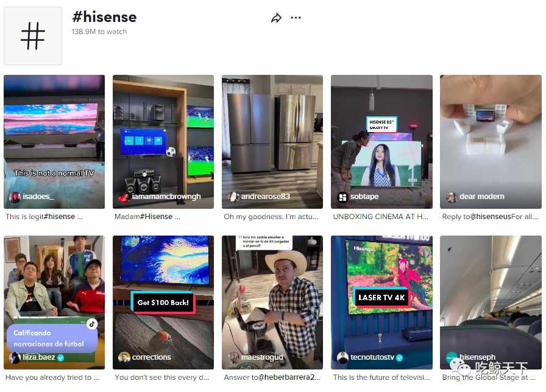The image size is (546, 392).
Task: Open the airplane cabin video by hisenseph
Action: (x=491, y=303)
